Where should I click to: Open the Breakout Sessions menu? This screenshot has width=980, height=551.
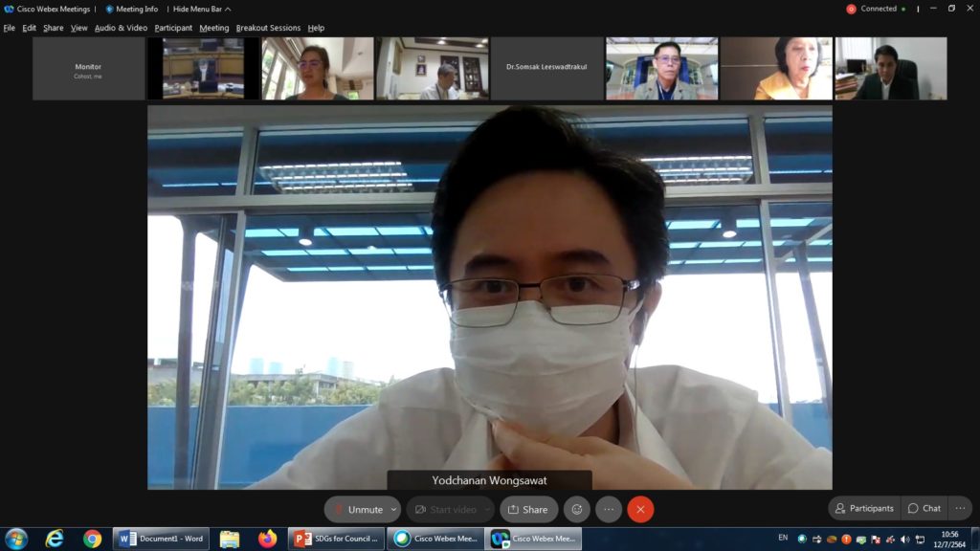pyautogui.click(x=268, y=28)
